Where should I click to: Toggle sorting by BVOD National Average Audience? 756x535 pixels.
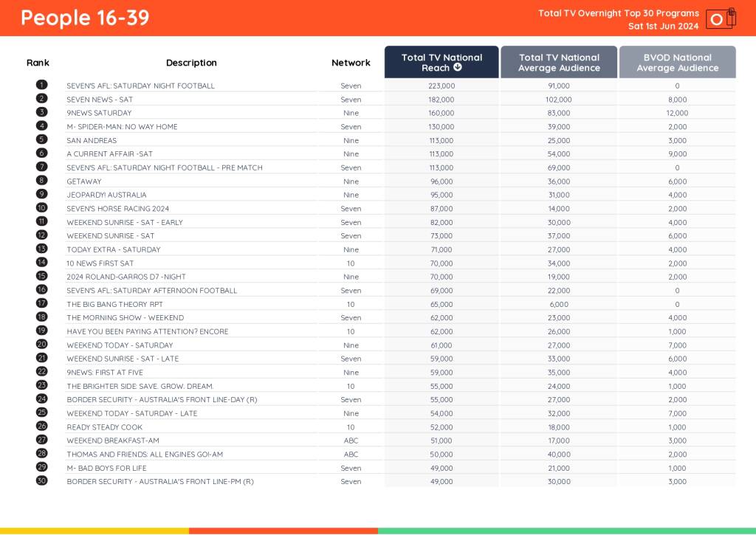point(677,63)
